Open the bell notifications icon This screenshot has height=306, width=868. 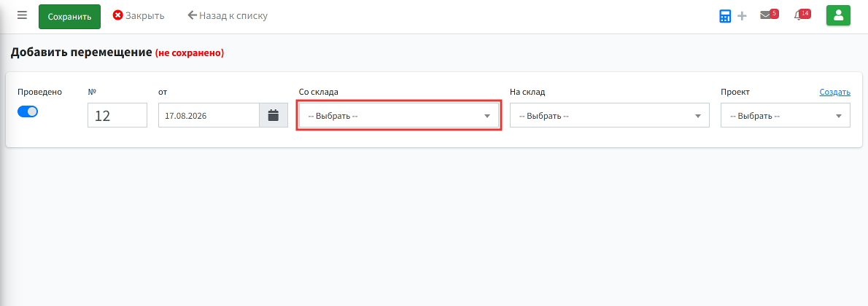[x=798, y=15]
